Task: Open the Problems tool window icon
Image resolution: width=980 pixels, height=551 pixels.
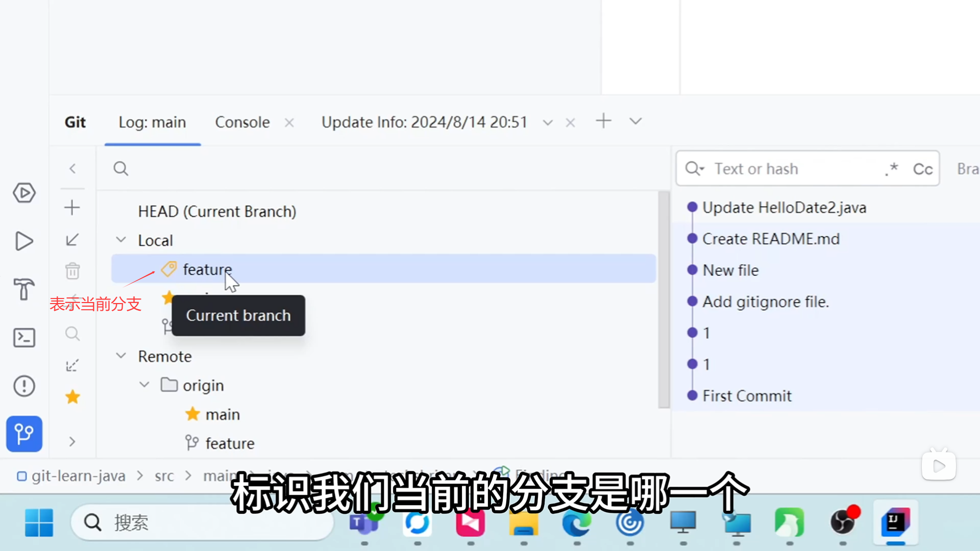Action: click(24, 386)
